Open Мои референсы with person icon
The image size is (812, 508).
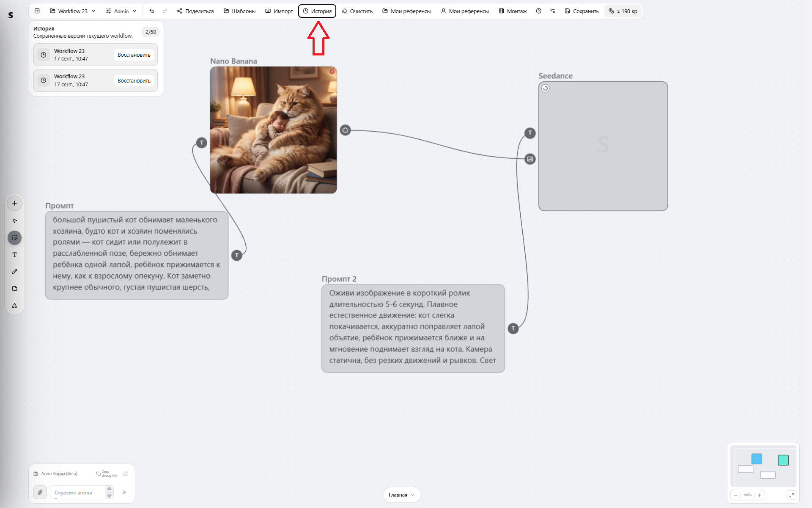[x=465, y=11]
